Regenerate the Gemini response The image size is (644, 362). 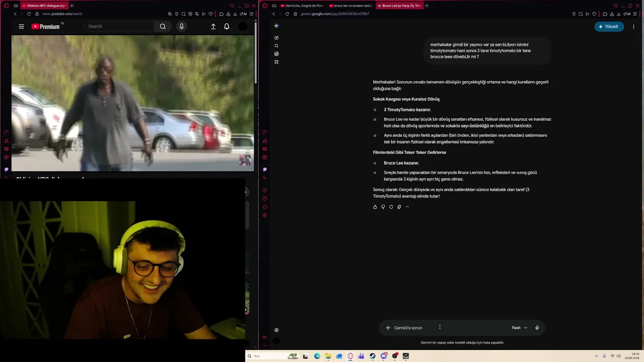(391, 207)
